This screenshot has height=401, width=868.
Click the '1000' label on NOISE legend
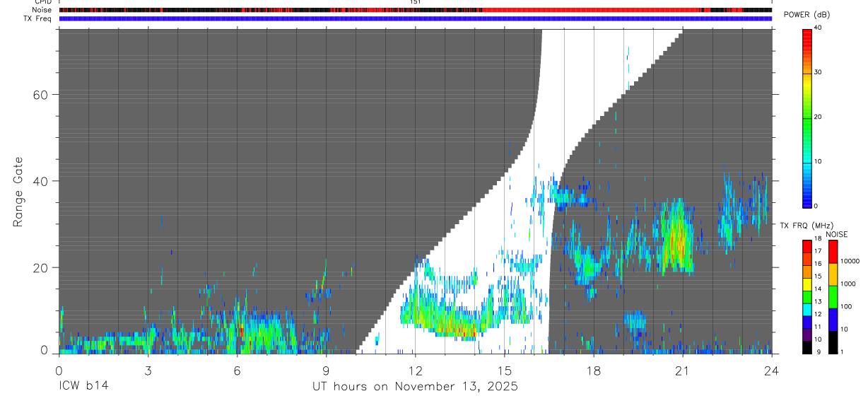848,284
